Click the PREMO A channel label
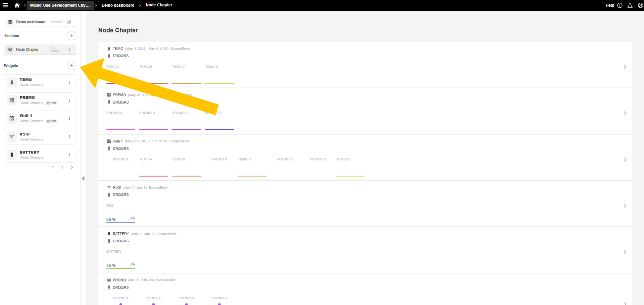644x305 pixels. (114, 113)
